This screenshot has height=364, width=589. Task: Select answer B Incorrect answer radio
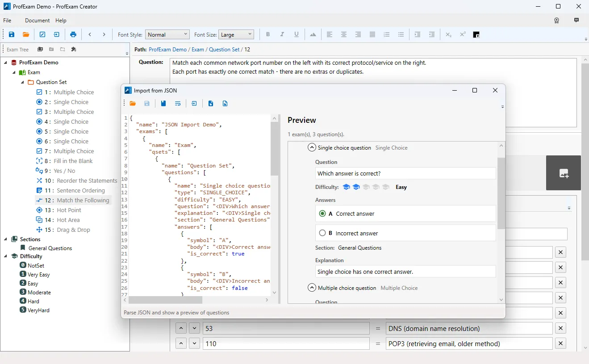coord(322,233)
